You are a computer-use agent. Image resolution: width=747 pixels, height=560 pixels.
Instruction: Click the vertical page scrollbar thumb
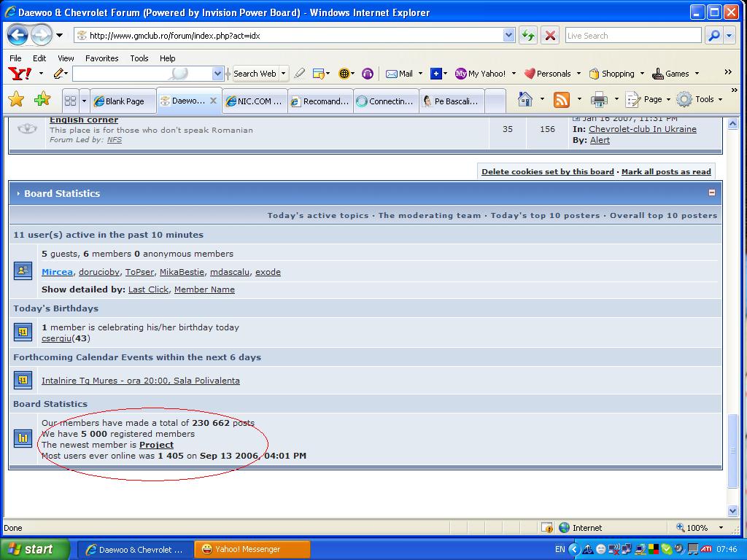(x=733, y=450)
